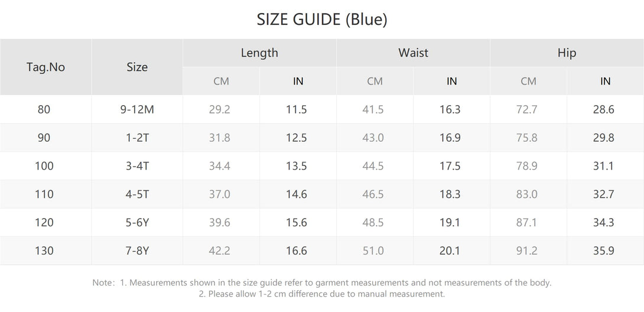Click the Hip column group header
644x312 pixels.
[567, 53]
